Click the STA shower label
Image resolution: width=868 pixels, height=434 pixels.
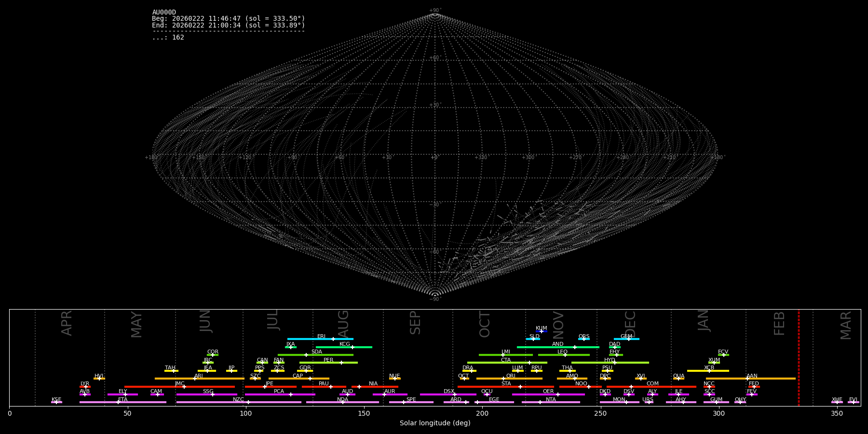[506, 384]
